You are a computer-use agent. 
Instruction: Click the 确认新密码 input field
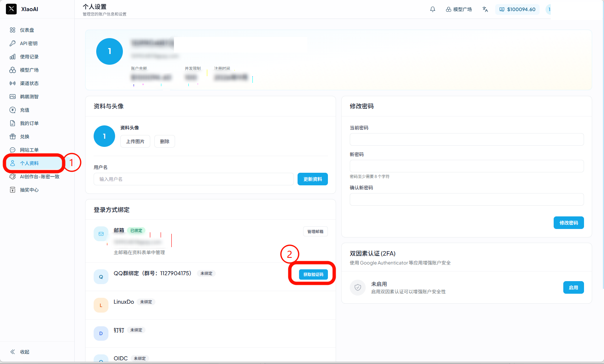pos(467,199)
